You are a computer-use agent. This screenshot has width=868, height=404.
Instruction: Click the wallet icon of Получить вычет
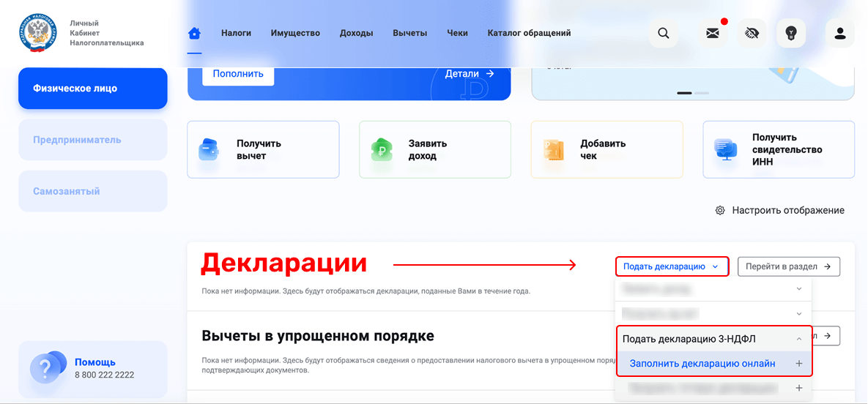(x=209, y=150)
